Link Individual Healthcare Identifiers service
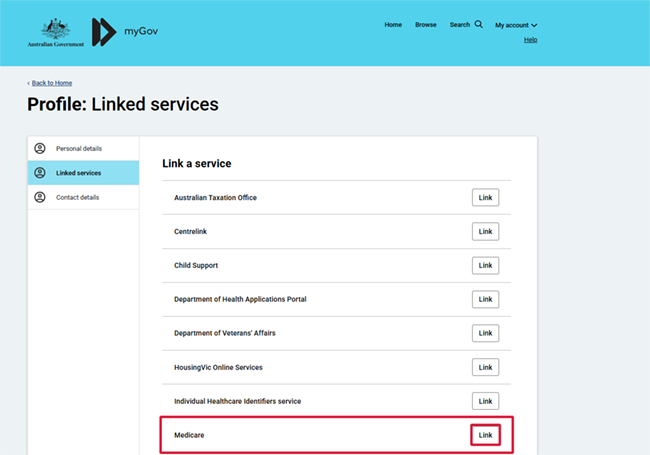Image resolution: width=650 pixels, height=455 pixels. [x=485, y=401]
